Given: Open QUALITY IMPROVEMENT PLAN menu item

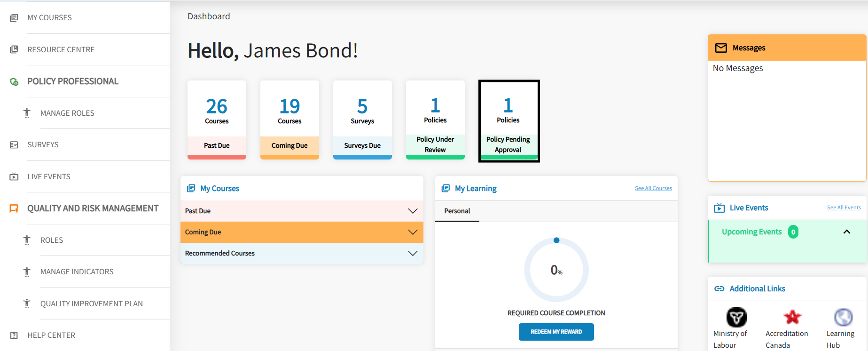Looking at the screenshot, I should tap(92, 303).
